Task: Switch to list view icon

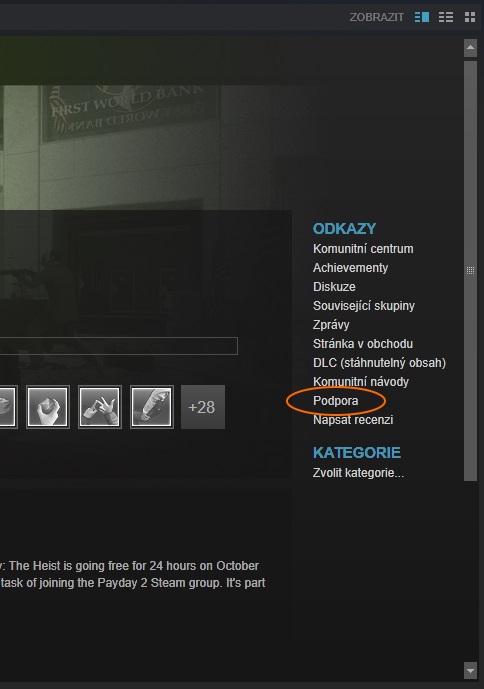Action: [446, 17]
